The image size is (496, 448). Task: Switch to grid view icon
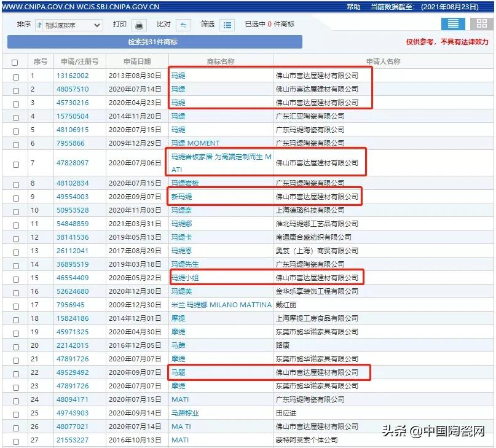(481, 24)
